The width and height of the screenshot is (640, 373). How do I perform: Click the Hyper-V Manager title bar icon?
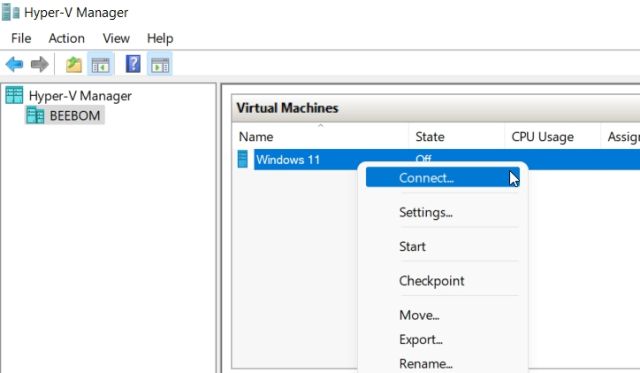pos(11,12)
